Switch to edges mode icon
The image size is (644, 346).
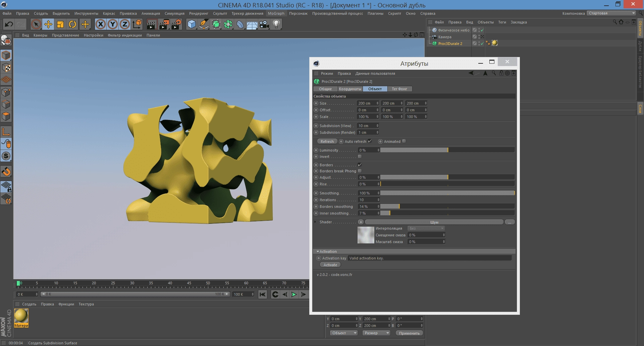6,104
